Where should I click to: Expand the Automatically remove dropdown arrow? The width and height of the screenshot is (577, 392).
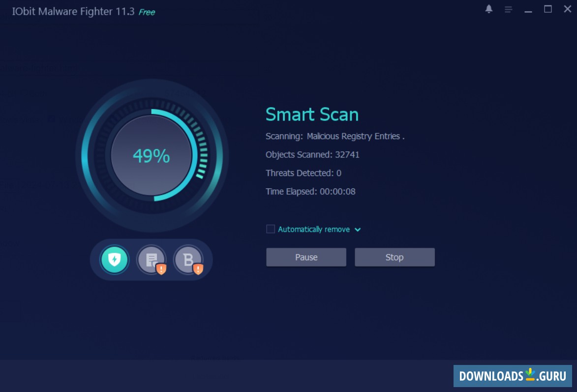tap(358, 229)
